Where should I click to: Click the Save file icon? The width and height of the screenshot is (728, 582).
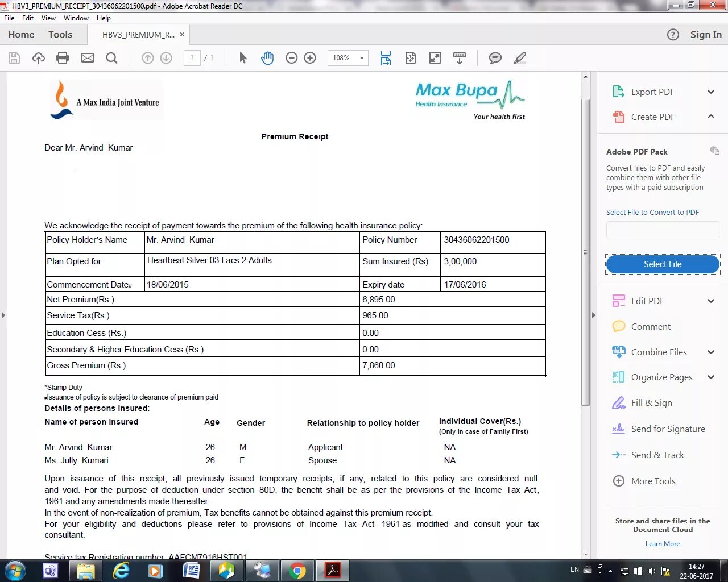[x=14, y=58]
